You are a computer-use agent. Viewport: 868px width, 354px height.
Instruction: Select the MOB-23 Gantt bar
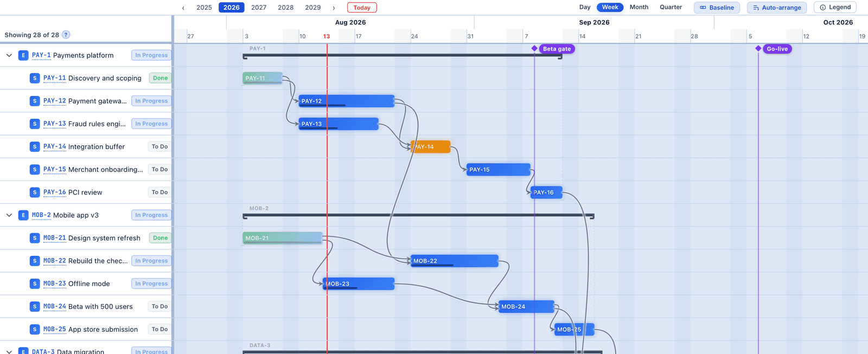pyautogui.click(x=359, y=284)
